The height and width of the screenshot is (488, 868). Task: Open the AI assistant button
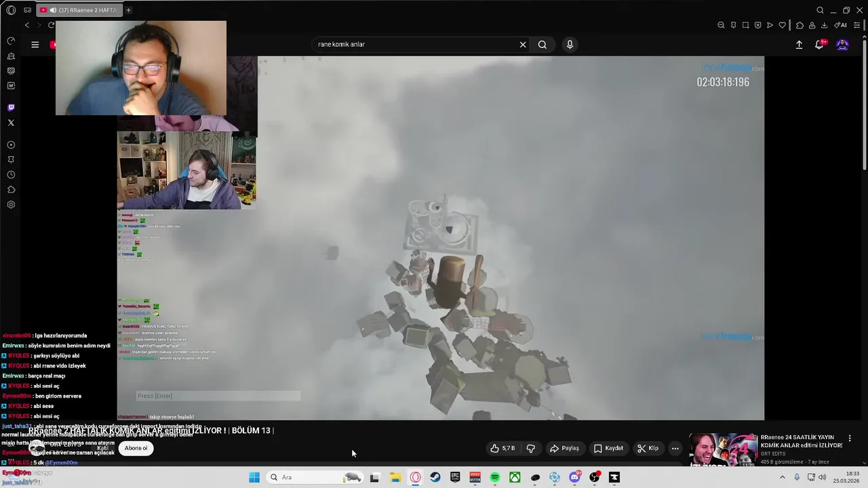[840, 25]
